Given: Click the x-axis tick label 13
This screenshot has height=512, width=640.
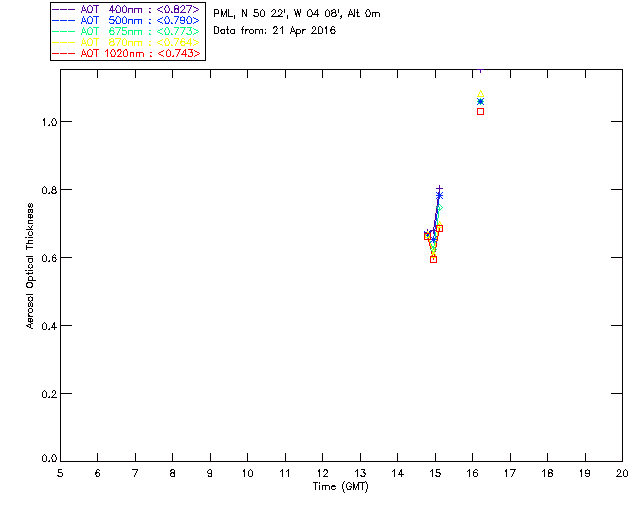Looking at the screenshot, I should click(360, 473).
